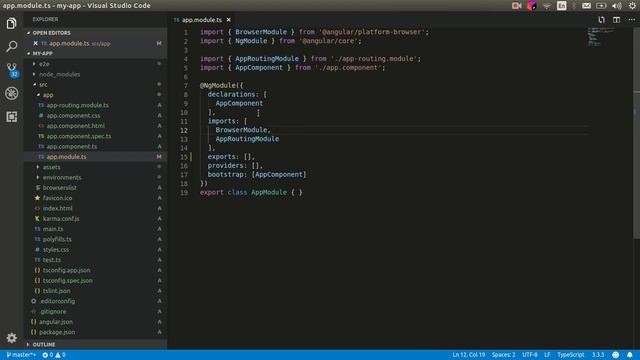Open system settings gear in top panel
The width and height of the screenshot is (640, 360).
tap(632, 6)
